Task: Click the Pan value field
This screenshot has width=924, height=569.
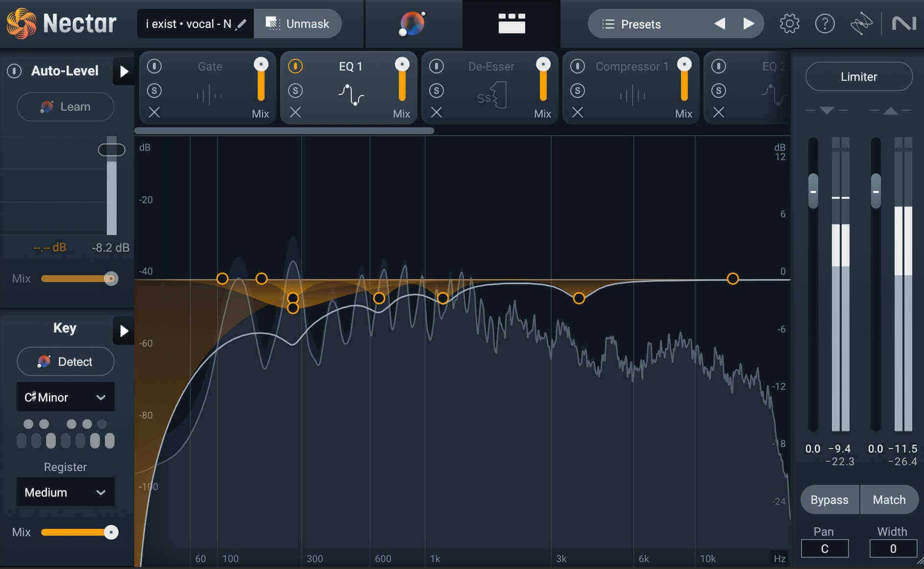Action: coord(825,548)
